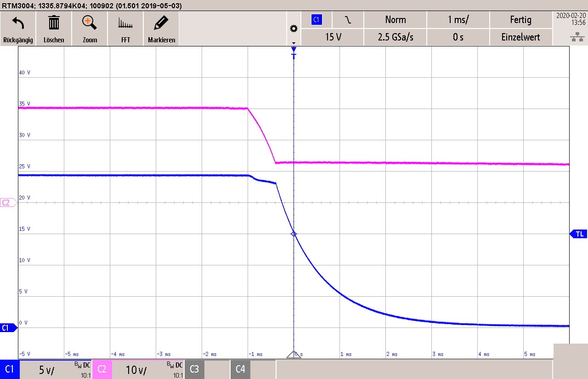Click the 40 V axis label
Screen dimensions: 588x379
24,73
